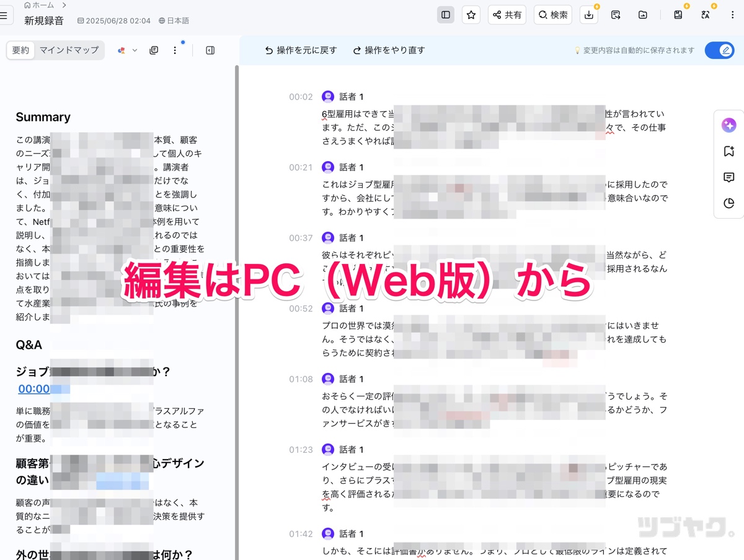Viewport: 744px width, 560px height.
Task: Click transcript text starting しかも、そこには評価書
Action: tap(495, 551)
